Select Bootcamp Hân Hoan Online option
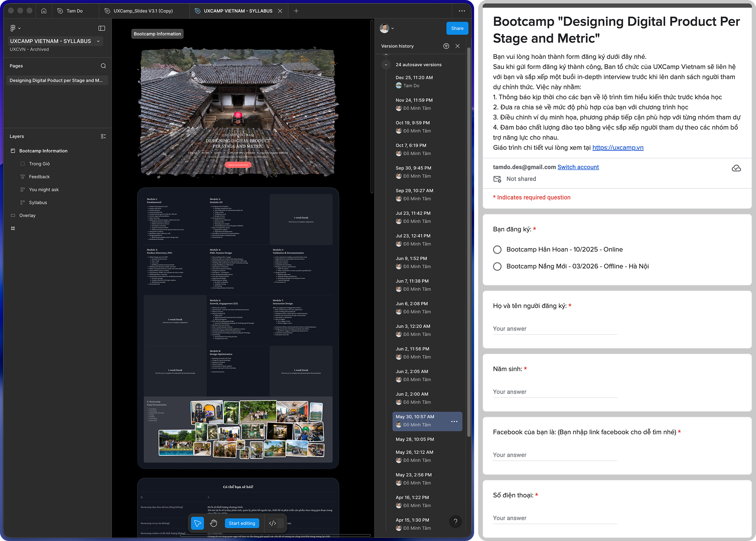Viewport: 756px width, 541px height. [x=498, y=250]
